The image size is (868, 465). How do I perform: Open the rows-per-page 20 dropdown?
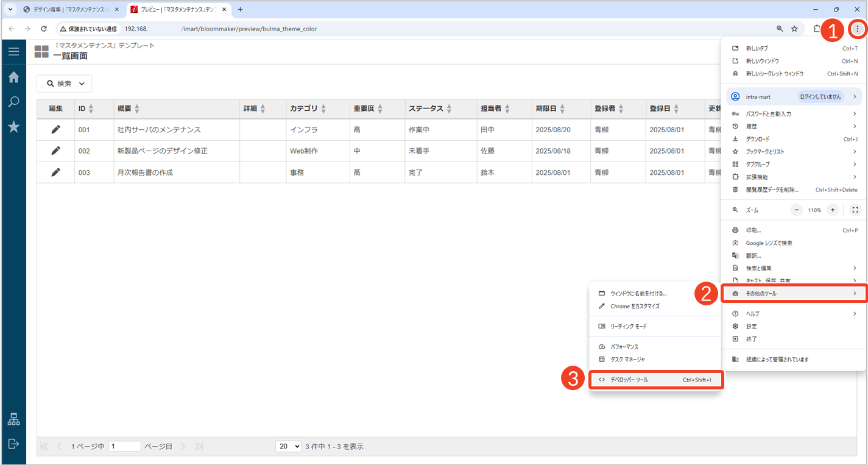pos(289,446)
